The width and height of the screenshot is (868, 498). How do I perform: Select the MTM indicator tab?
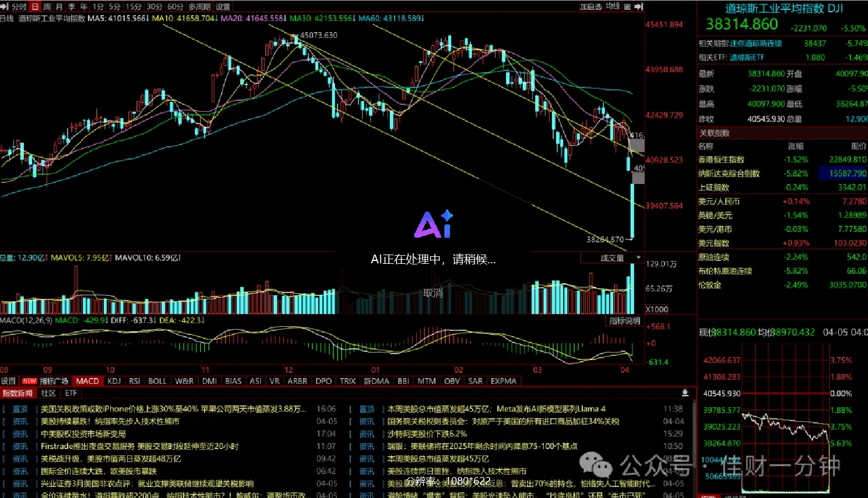[x=427, y=381]
